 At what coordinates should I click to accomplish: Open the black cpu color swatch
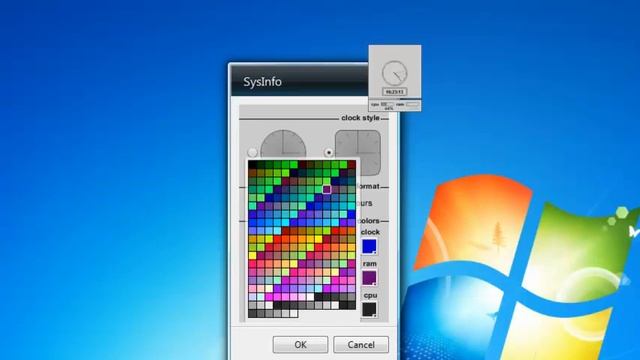tap(369, 309)
